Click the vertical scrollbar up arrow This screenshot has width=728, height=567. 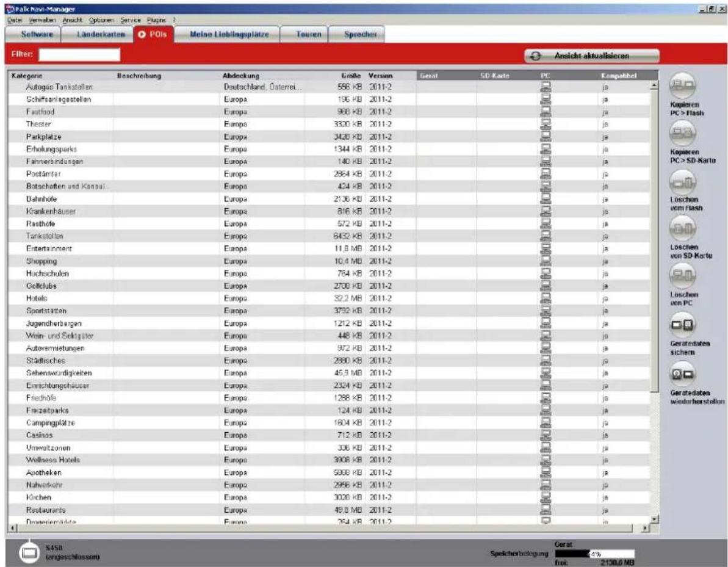(655, 85)
